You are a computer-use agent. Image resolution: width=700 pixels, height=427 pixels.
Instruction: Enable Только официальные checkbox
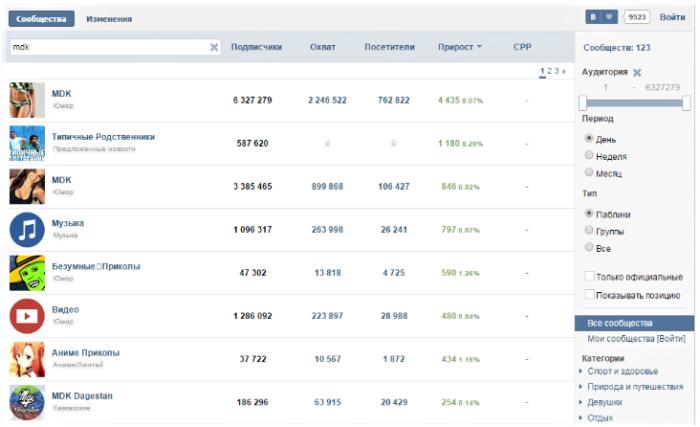tap(589, 276)
